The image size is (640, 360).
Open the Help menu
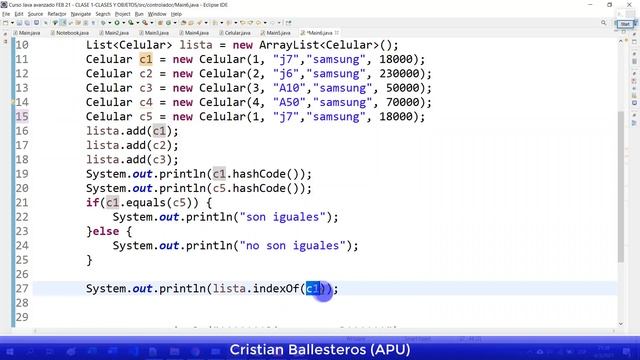[176, 14]
